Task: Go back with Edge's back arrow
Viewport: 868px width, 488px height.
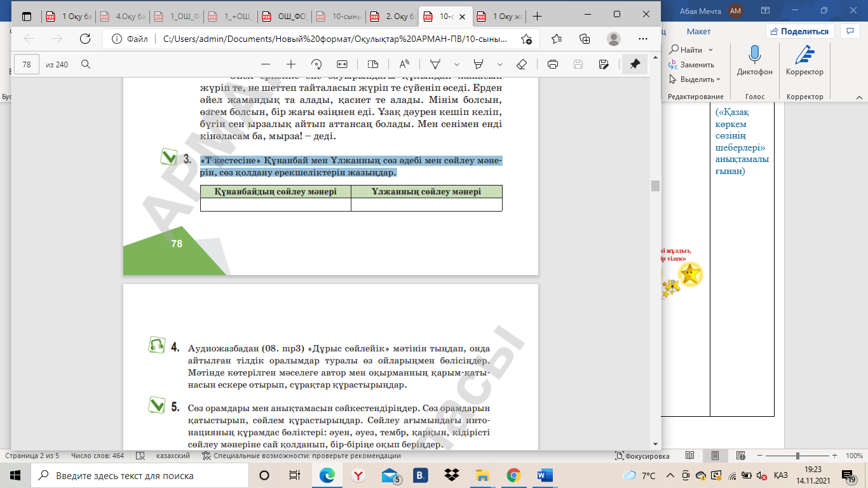Action: point(29,39)
